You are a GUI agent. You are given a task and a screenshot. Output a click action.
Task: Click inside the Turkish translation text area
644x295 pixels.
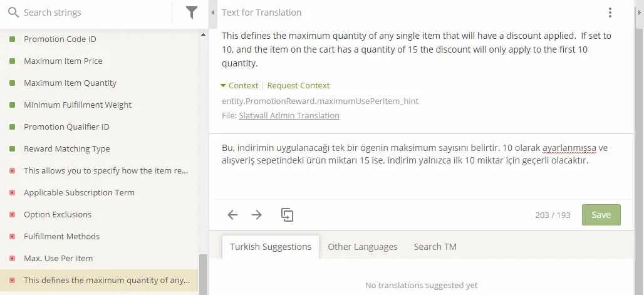pyautogui.click(x=420, y=167)
